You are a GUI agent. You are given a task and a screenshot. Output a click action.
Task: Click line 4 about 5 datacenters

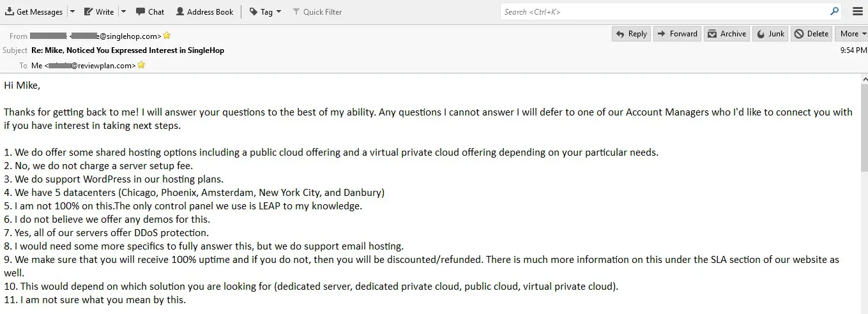(194, 193)
